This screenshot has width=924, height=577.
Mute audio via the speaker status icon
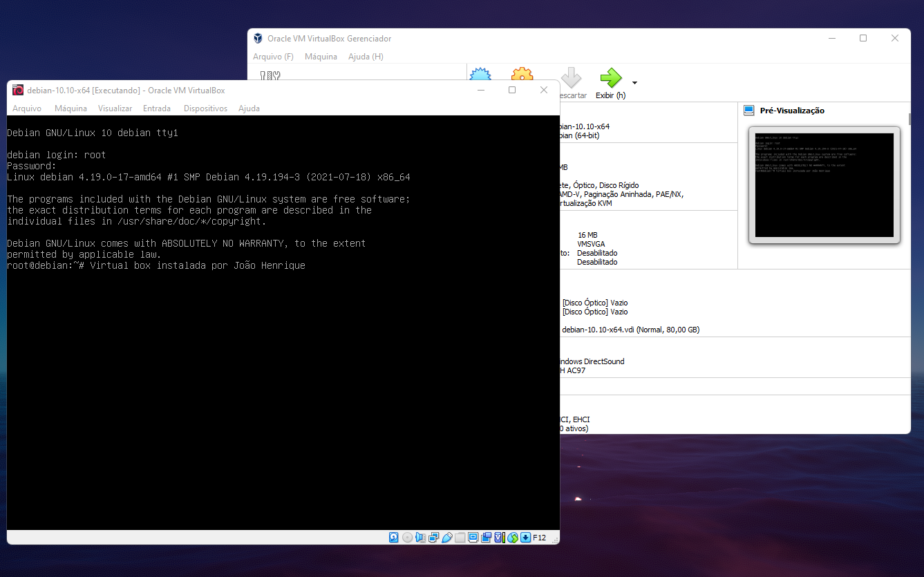[420, 537]
